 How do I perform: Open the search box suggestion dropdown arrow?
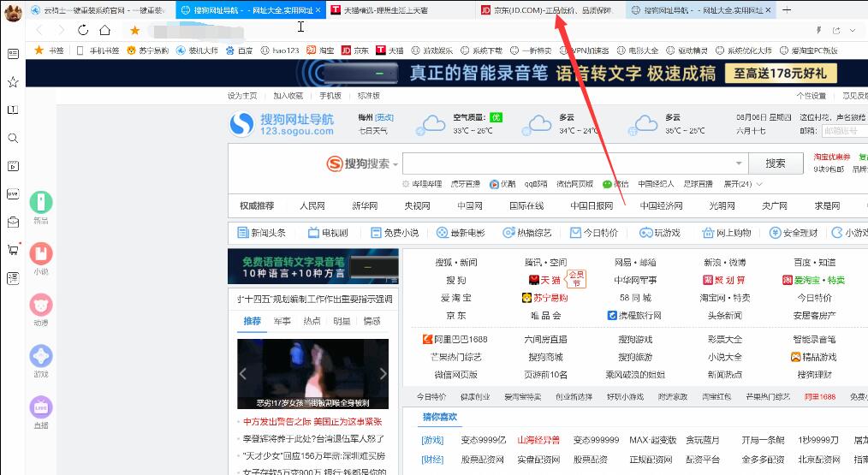739,163
